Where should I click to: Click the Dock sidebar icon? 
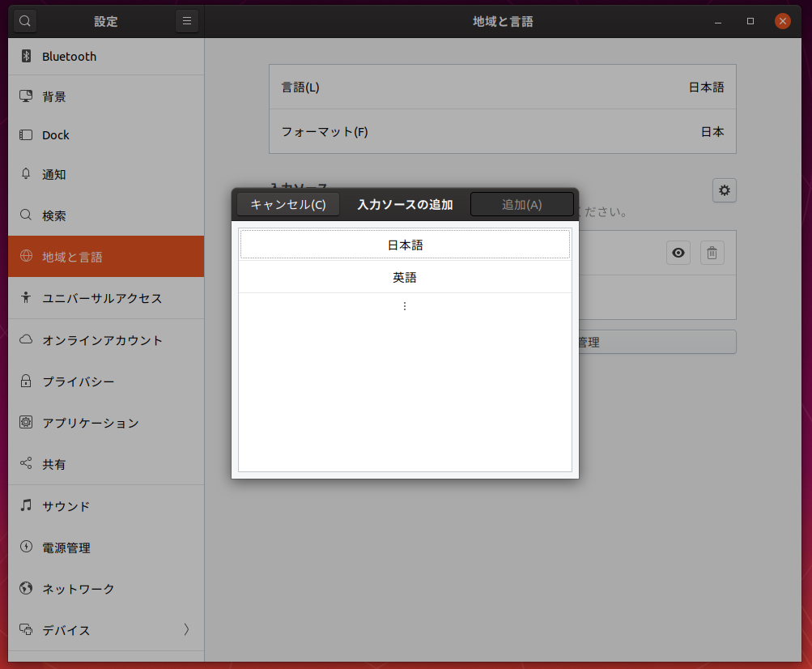pyautogui.click(x=26, y=134)
